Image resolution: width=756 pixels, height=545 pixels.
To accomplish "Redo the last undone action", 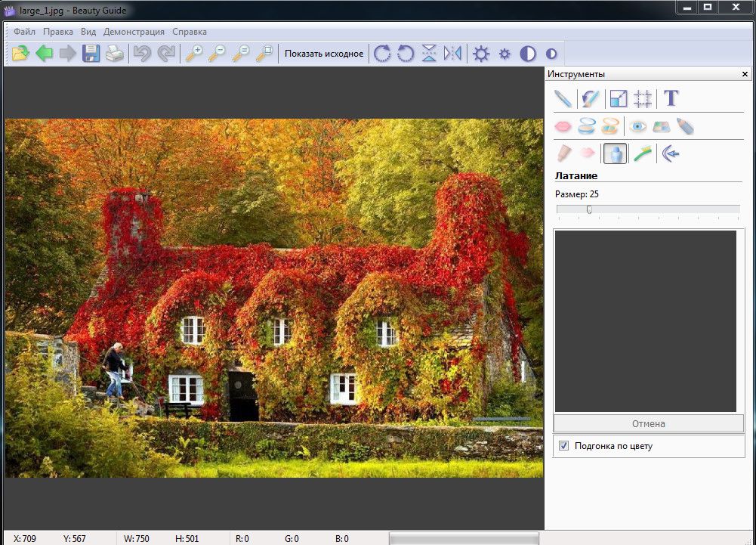I will coord(166,53).
